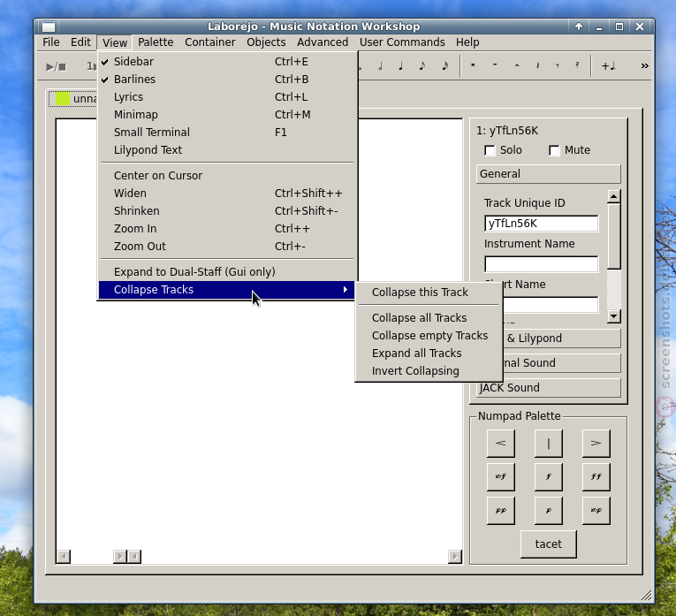Click the tacet button
676x616 pixels.
tap(549, 544)
